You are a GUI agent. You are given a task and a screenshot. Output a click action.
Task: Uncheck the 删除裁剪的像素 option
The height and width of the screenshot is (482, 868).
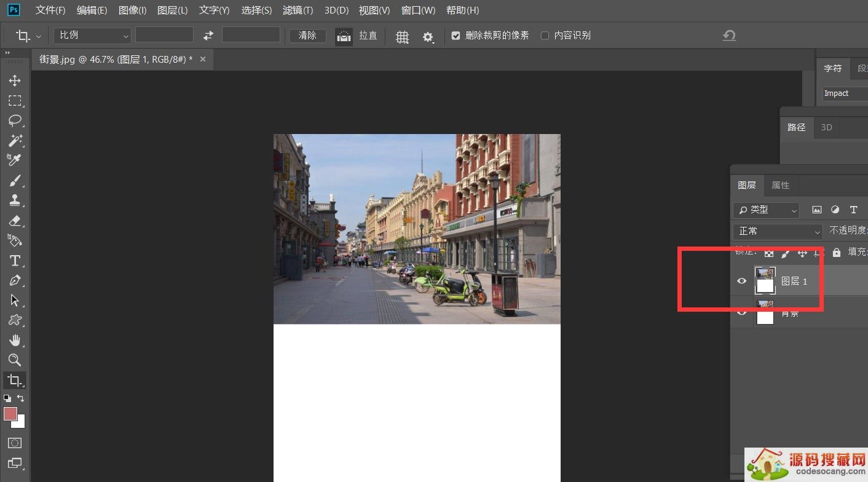[456, 35]
